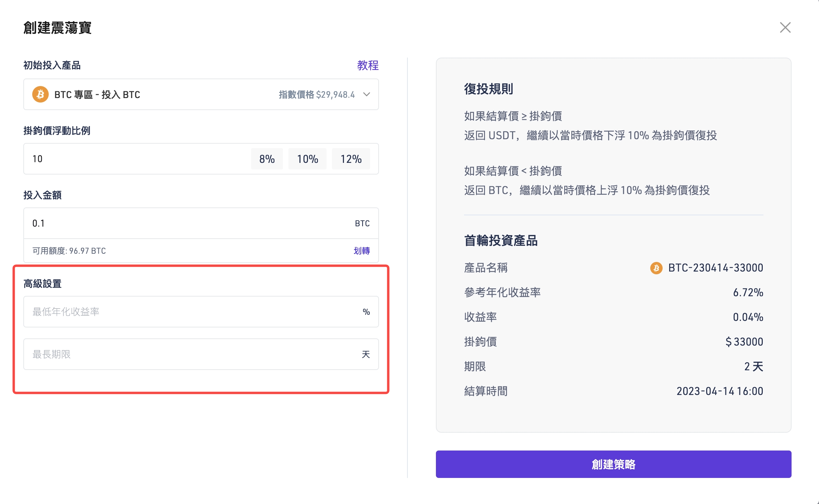This screenshot has width=819, height=504.
Task: Click the BTC-230414-33000 product name
Action: [x=715, y=268]
